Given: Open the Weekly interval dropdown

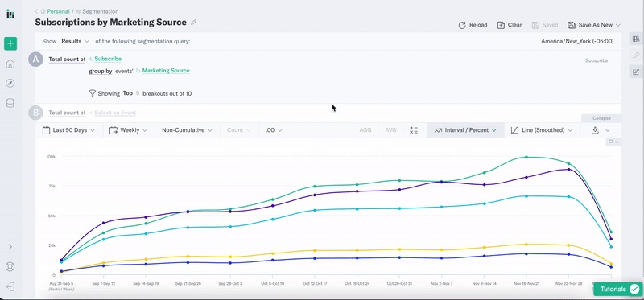Looking at the screenshot, I should [129, 130].
